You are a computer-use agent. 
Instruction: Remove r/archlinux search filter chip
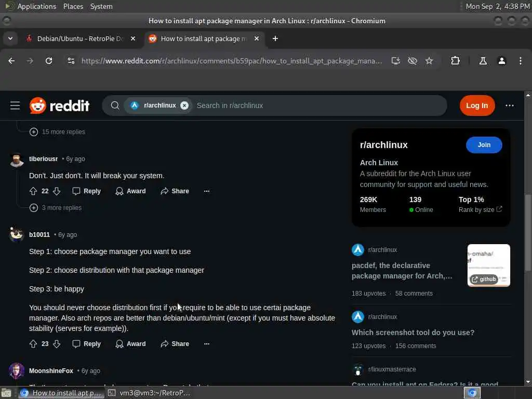184,105
